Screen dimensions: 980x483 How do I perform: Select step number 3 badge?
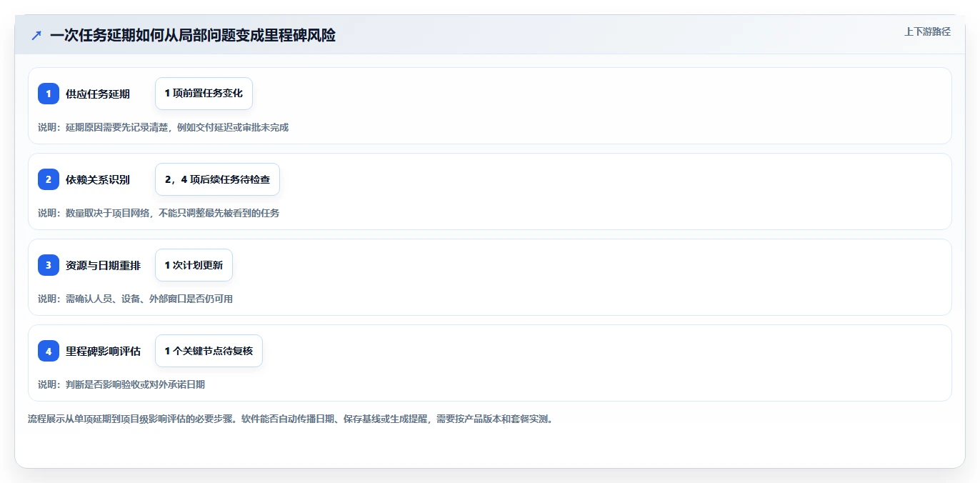point(49,265)
